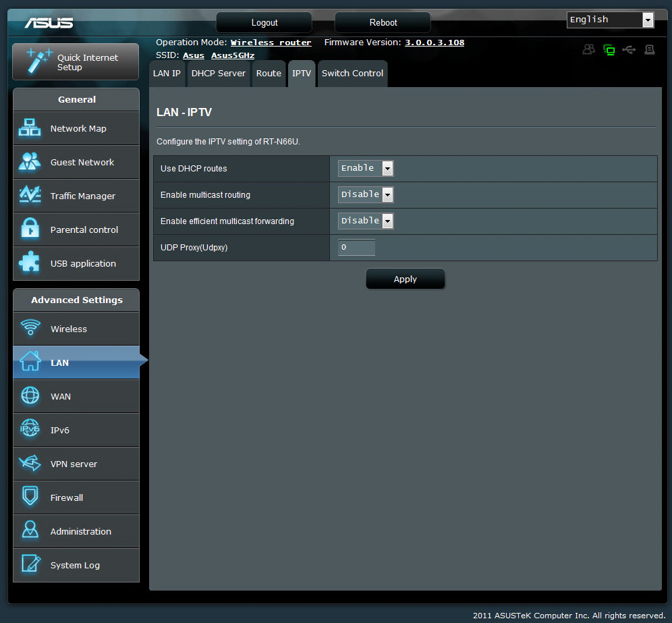This screenshot has height=623, width=672.
Task: Click the Network Map sidebar icon
Action: click(x=30, y=128)
